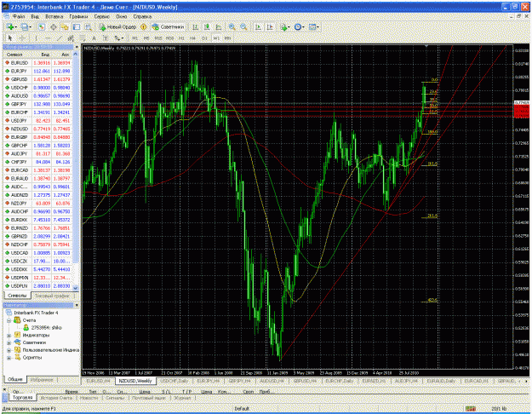This screenshot has height=414, width=532.
Task: Collapse the Счета tree node
Action: click(x=9, y=320)
